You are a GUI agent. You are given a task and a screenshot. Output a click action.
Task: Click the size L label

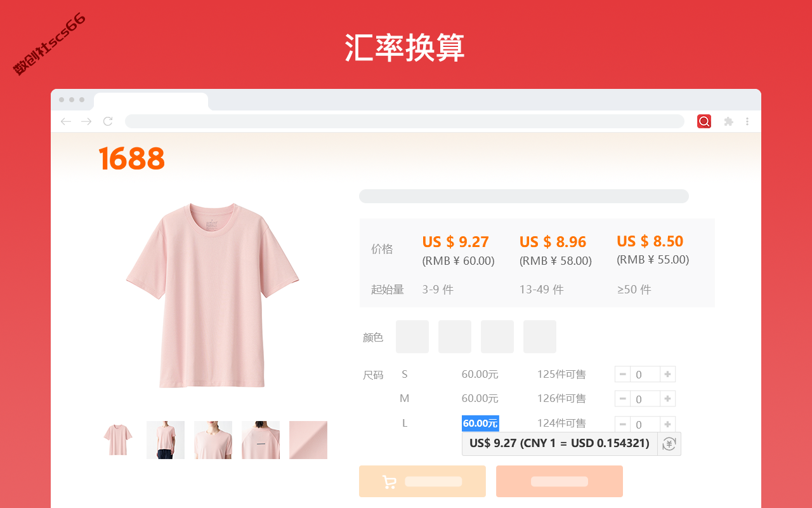pyautogui.click(x=405, y=424)
